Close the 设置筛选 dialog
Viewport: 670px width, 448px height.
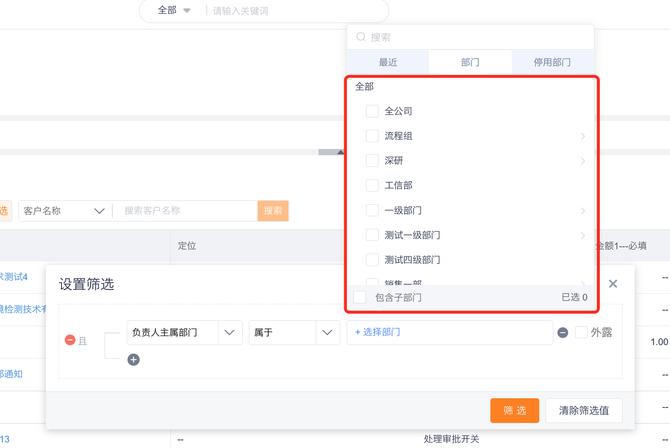[613, 284]
